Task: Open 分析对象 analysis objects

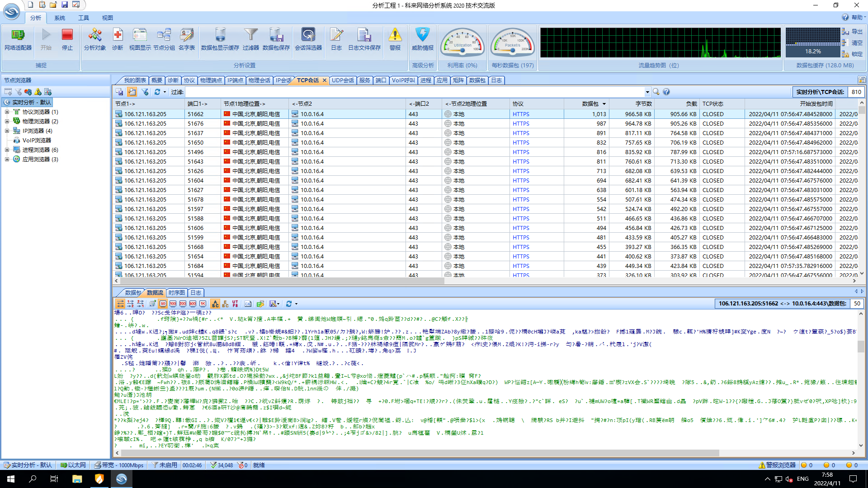Action: point(95,40)
